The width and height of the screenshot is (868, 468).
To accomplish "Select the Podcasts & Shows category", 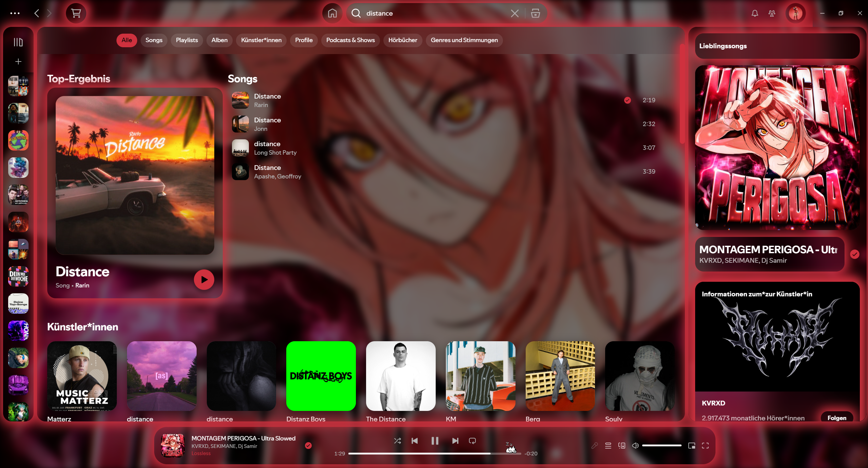I will [x=350, y=40].
